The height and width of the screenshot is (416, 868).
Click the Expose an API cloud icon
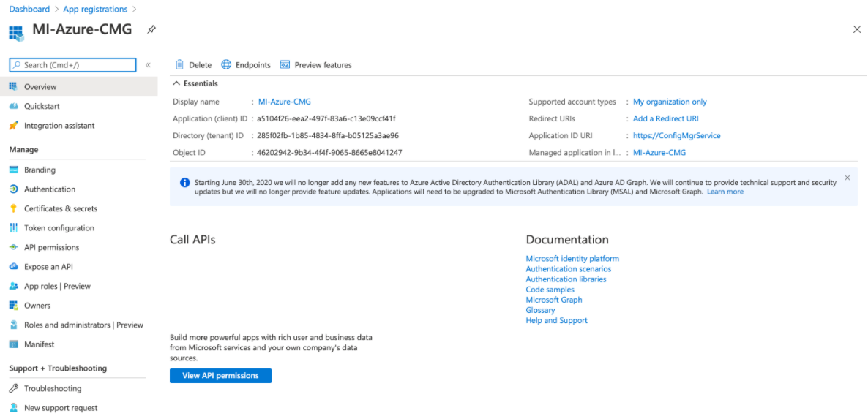pos(14,267)
